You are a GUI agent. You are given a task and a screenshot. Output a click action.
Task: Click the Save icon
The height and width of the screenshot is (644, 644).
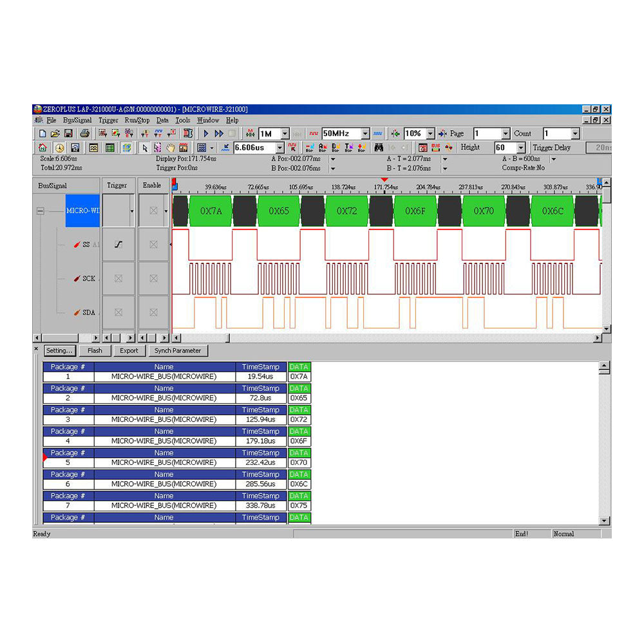[x=67, y=132]
